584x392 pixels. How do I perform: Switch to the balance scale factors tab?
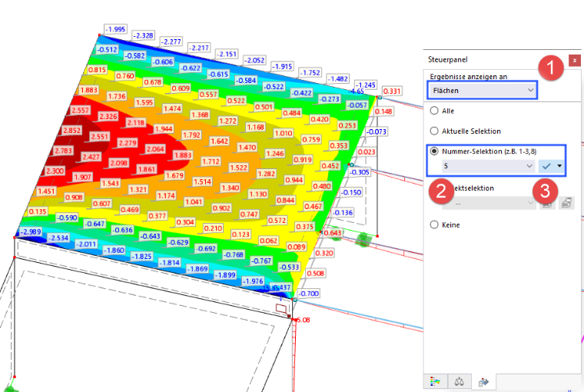tap(460, 381)
